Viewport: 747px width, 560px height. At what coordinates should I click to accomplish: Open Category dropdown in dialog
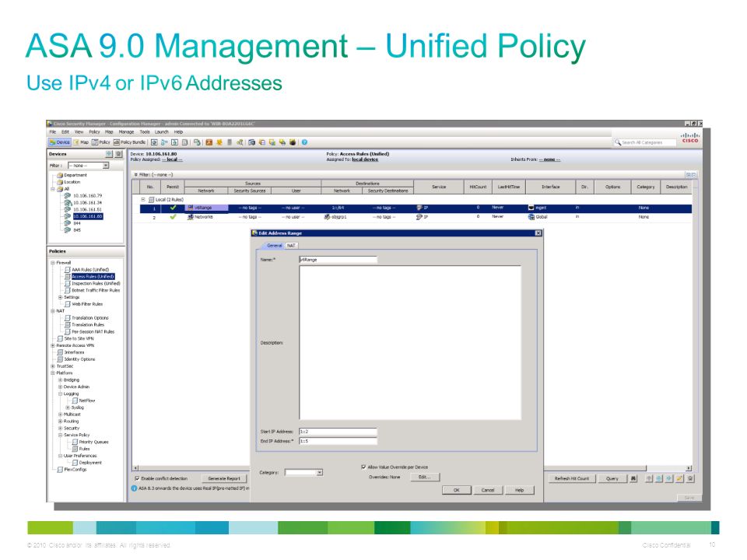(320, 472)
